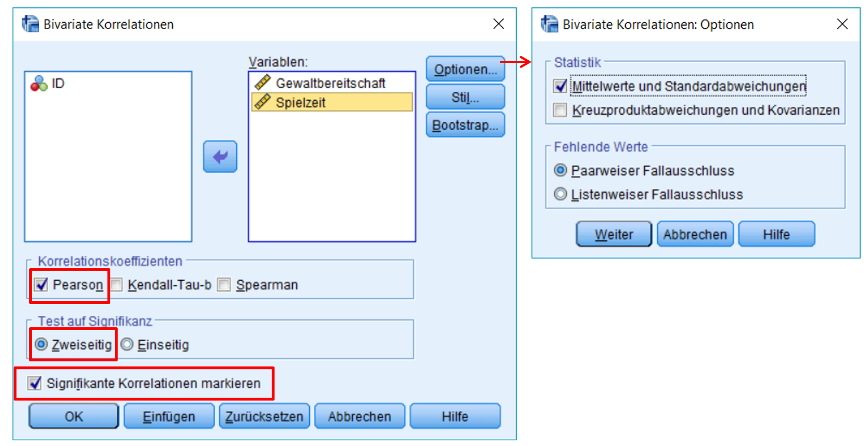868x446 pixels.
Task: Select Gewaltbereitschaft scale variable in Variablen list
Action: click(x=330, y=84)
